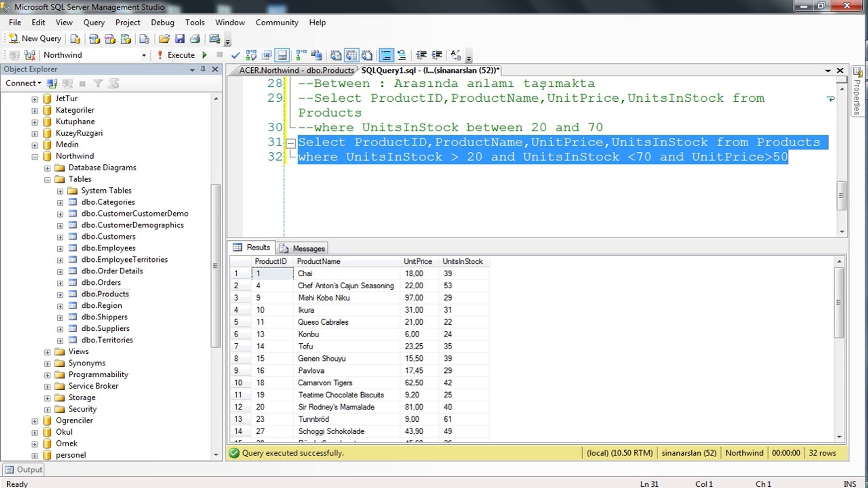Open a New Query window

click(x=35, y=39)
